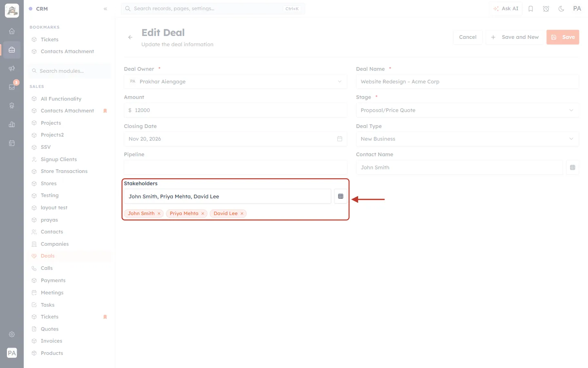Screen dimensions: 588x368
Task: Open the inbox icon with notification badge
Action: point(12,87)
